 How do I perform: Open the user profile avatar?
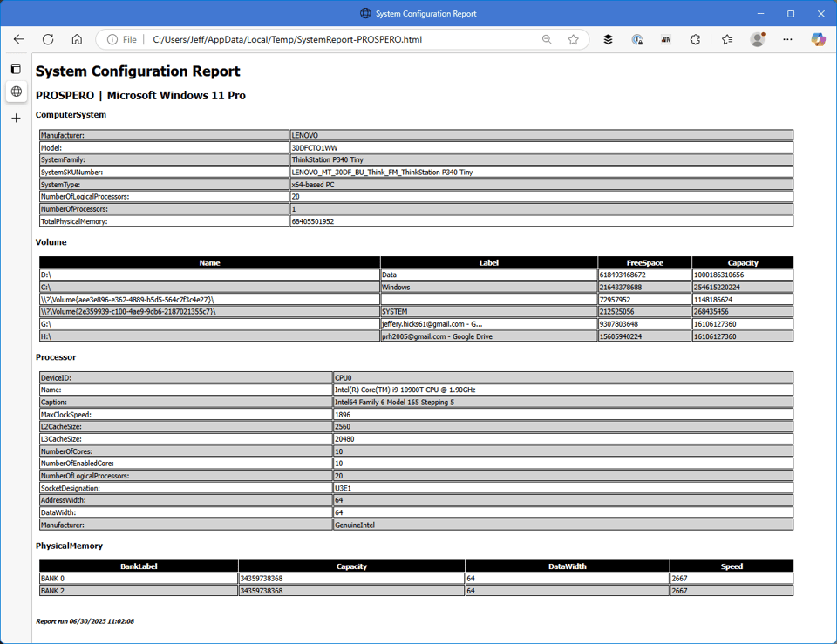pyautogui.click(x=758, y=39)
